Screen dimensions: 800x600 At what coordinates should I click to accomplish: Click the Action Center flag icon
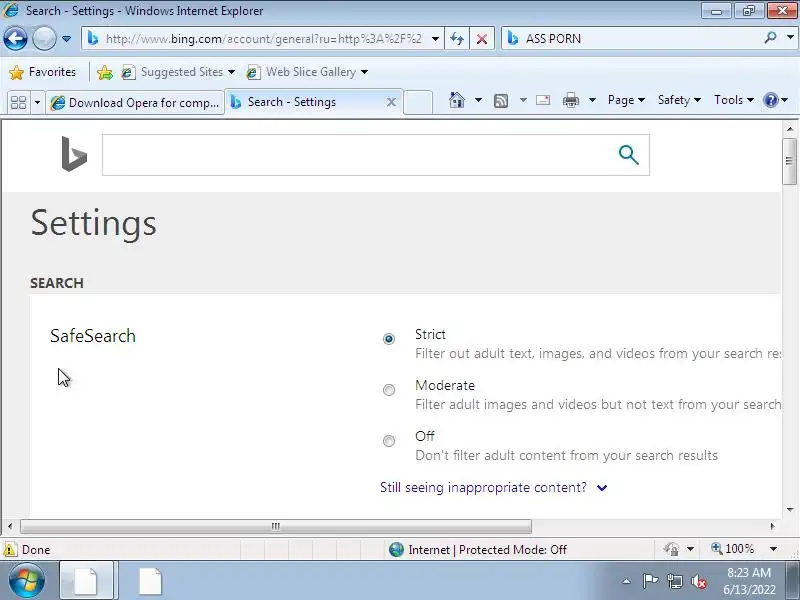coord(650,581)
